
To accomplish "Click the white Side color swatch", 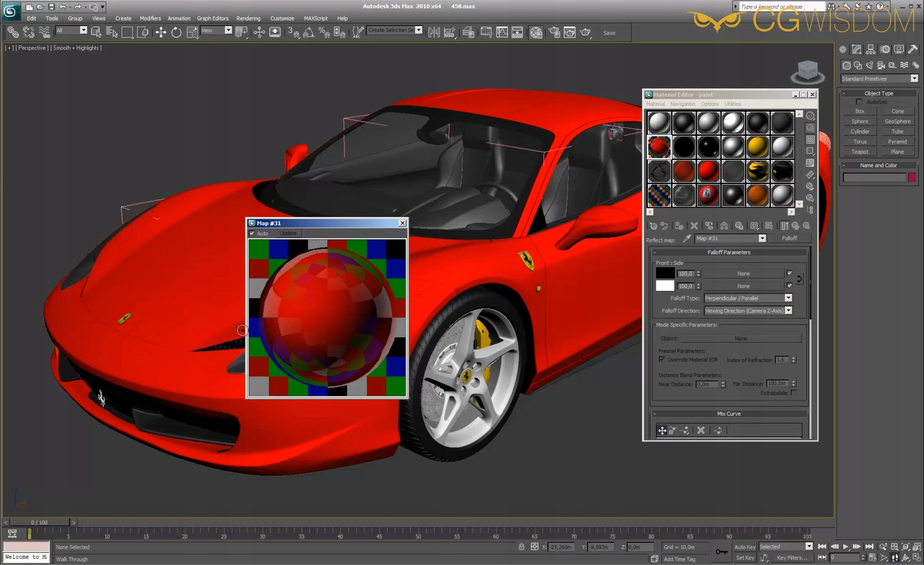I will (x=665, y=286).
